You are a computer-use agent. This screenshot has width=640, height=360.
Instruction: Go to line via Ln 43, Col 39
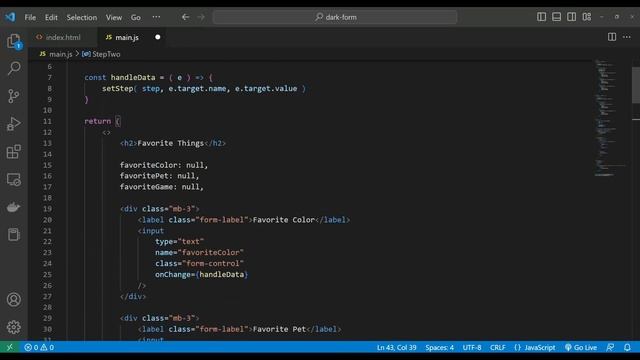click(396, 347)
